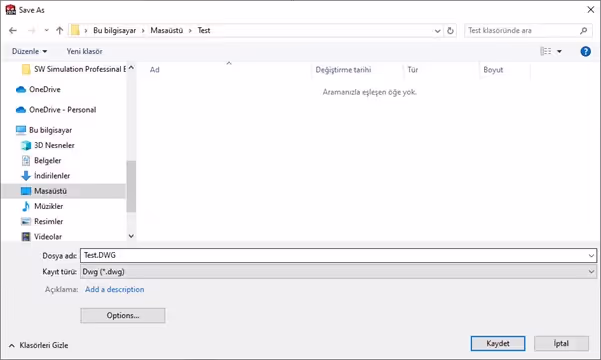Image resolution: width=601 pixels, height=360 pixels.
Task: Open recent locations dropdown arrow
Action: [46, 30]
